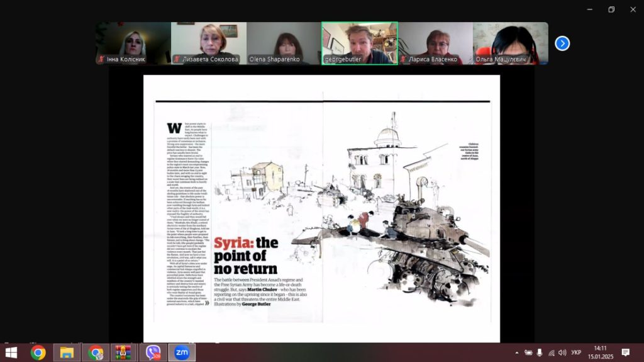The height and width of the screenshot is (362, 644).
Task: Show hidden system tray icons
Action: pyautogui.click(x=517, y=353)
